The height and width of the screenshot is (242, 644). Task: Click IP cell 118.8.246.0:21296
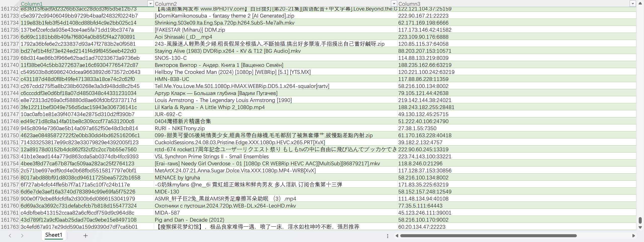click(517, 163)
